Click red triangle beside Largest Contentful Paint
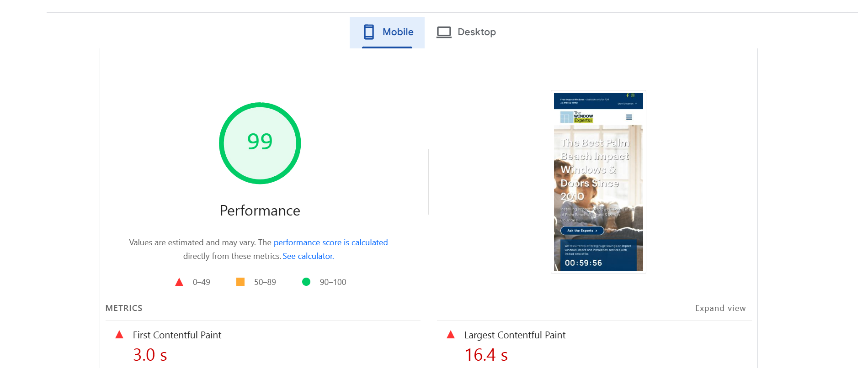 [x=450, y=335]
